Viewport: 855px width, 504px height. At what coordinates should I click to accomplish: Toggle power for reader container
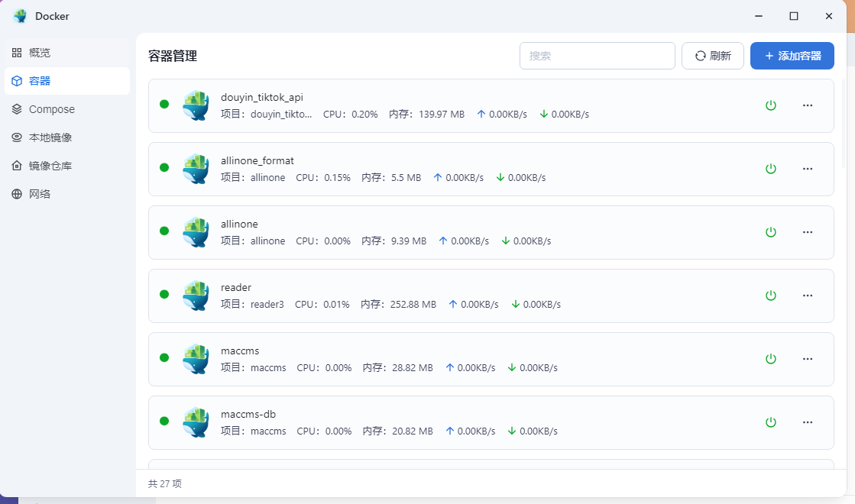pos(770,296)
